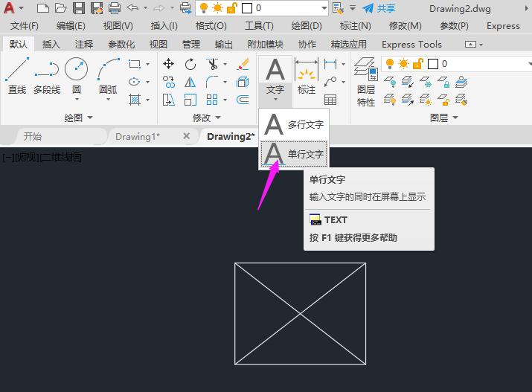Select the Trim scissors icon
The height and width of the screenshot is (392, 532).
pyautogui.click(x=212, y=64)
